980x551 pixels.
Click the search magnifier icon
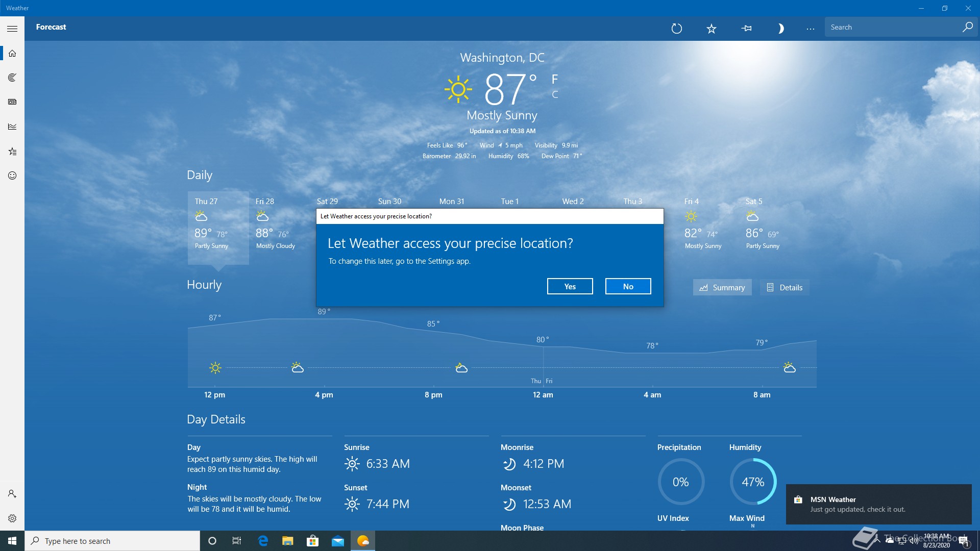click(967, 27)
